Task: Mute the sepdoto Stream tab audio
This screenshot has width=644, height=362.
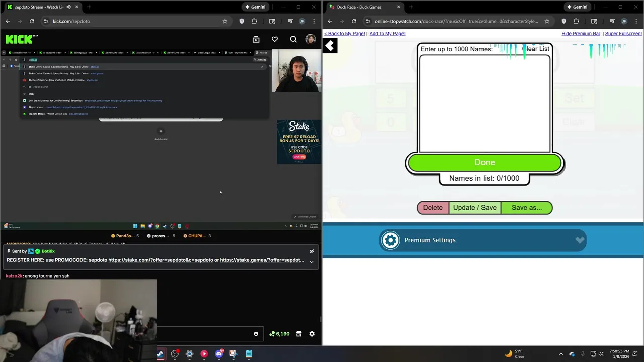Action: pyautogui.click(x=68, y=7)
